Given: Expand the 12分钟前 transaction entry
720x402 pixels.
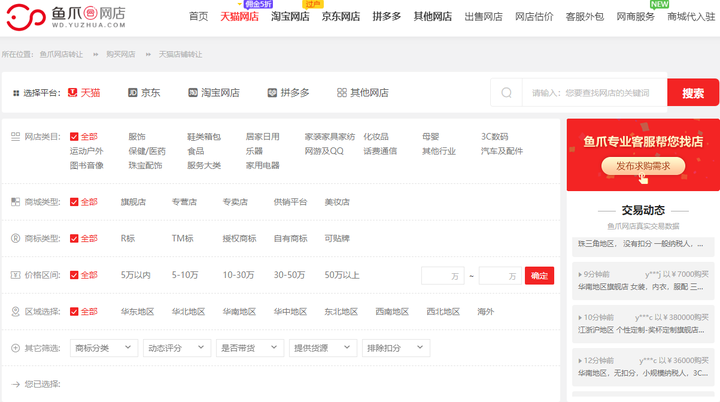Looking at the screenshot, I should tap(643, 367).
